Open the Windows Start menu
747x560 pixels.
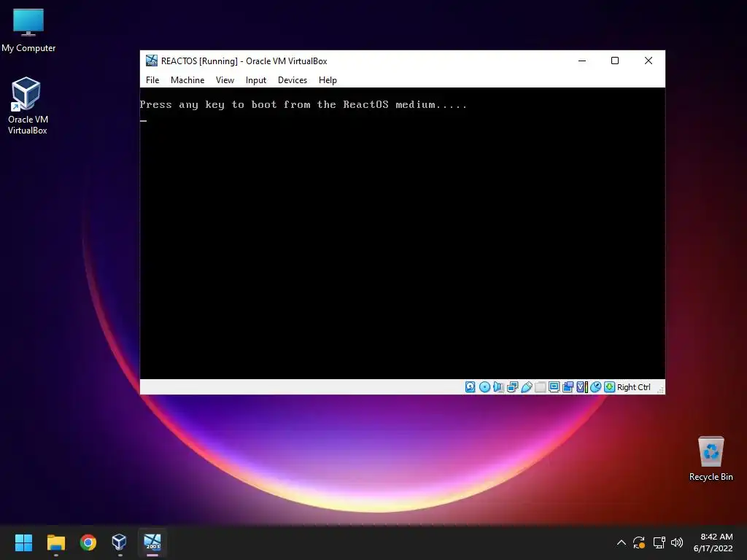click(x=24, y=542)
